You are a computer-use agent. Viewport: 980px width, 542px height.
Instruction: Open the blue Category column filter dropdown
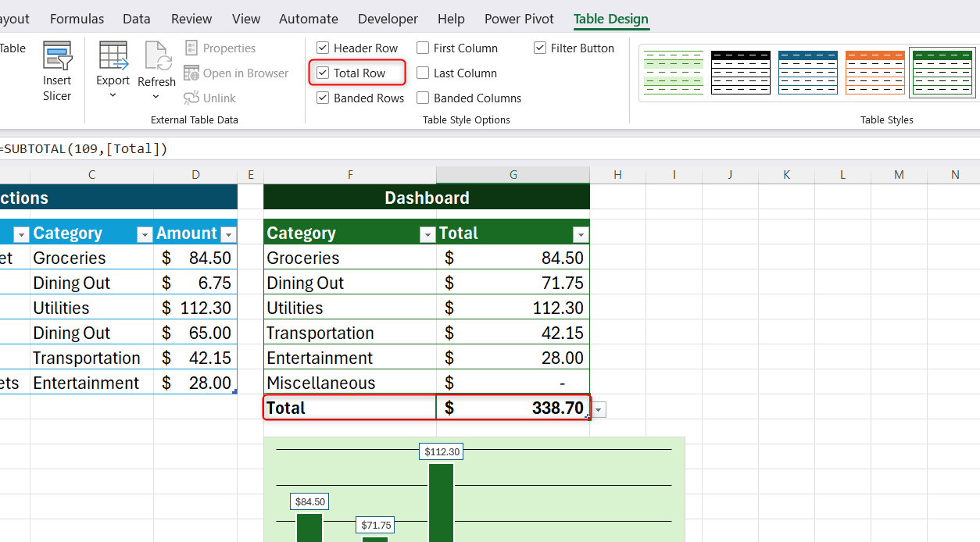(x=145, y=234)
